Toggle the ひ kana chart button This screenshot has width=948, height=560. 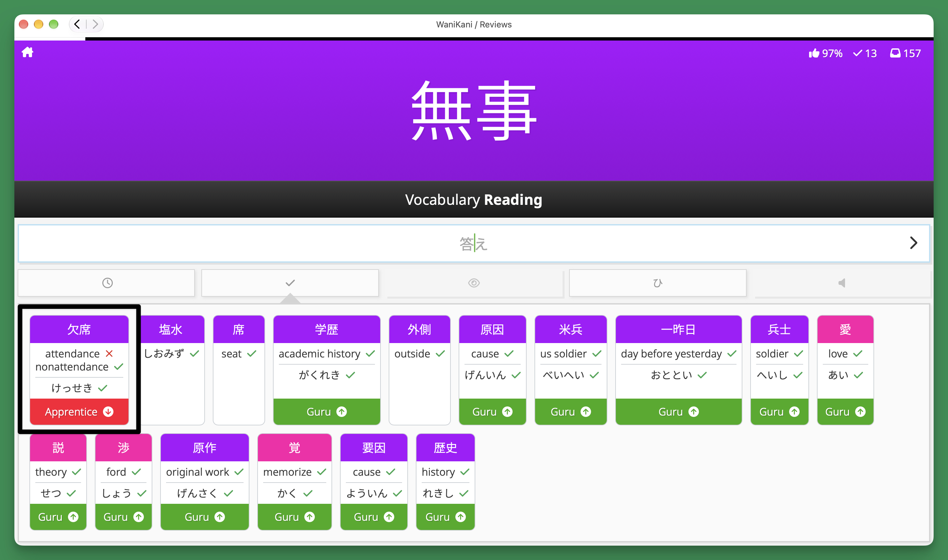point(657,283)
